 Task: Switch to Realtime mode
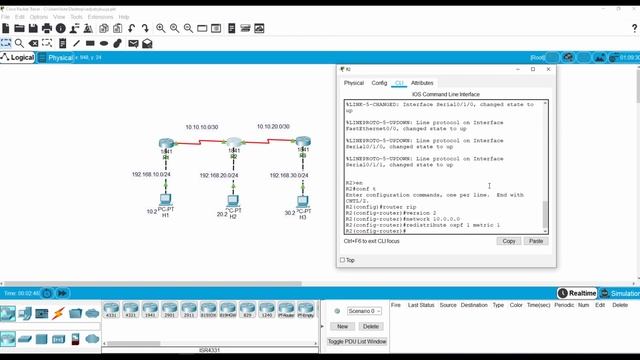(577, 293)
